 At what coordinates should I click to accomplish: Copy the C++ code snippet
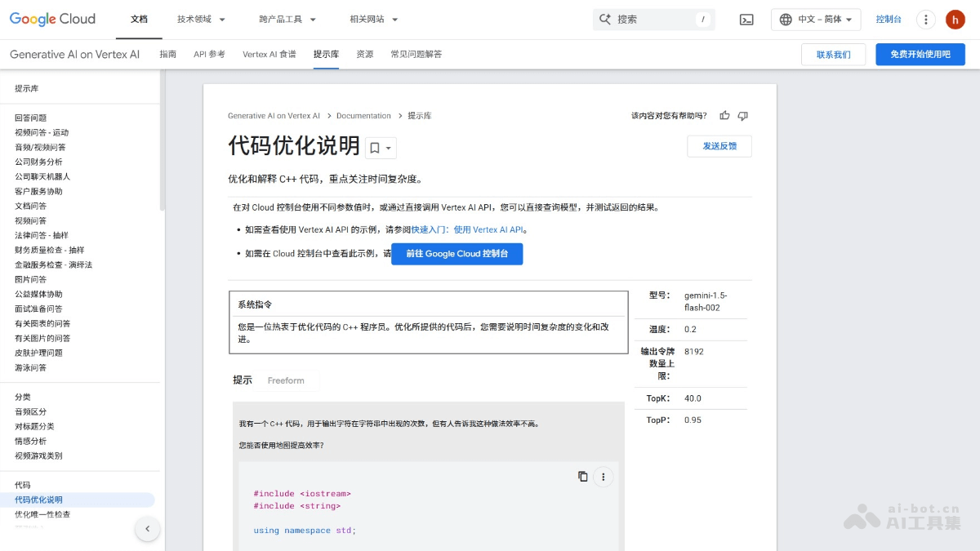(582, 476)
